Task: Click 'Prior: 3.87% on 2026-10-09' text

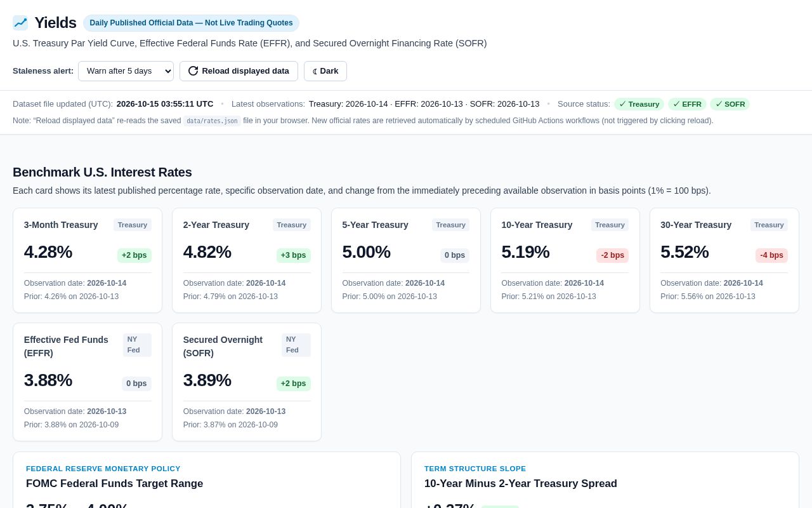Action: click(230, 425)
